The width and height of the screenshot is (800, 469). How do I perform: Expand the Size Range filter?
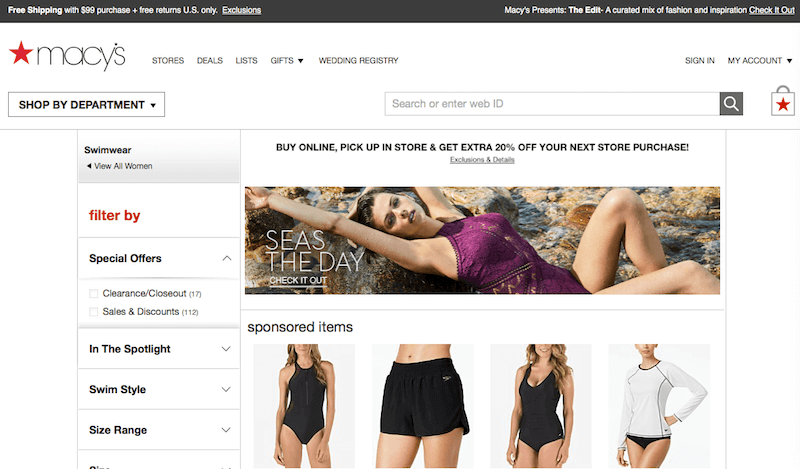(x=226, y=430)
